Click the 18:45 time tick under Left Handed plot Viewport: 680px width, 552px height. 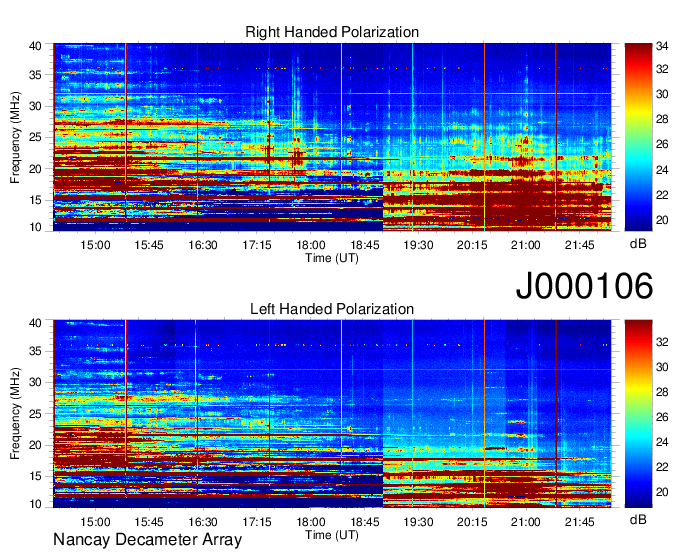tap(365, 522)
